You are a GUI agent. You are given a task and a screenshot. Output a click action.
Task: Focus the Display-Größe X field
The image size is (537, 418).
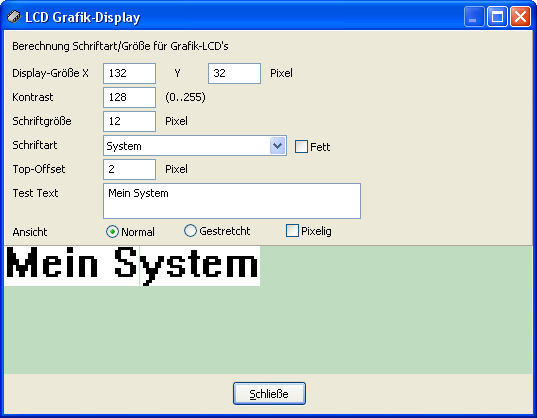click(x=129, y=73)
